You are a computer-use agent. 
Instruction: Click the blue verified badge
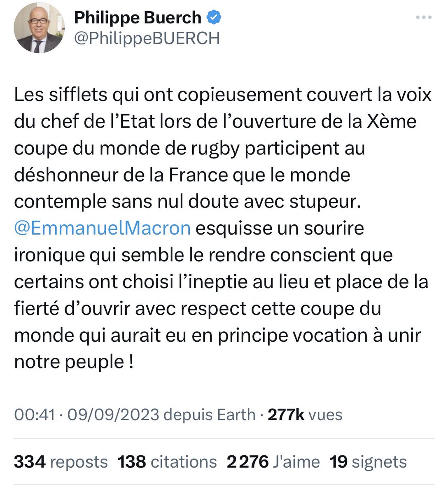point(214,17)
